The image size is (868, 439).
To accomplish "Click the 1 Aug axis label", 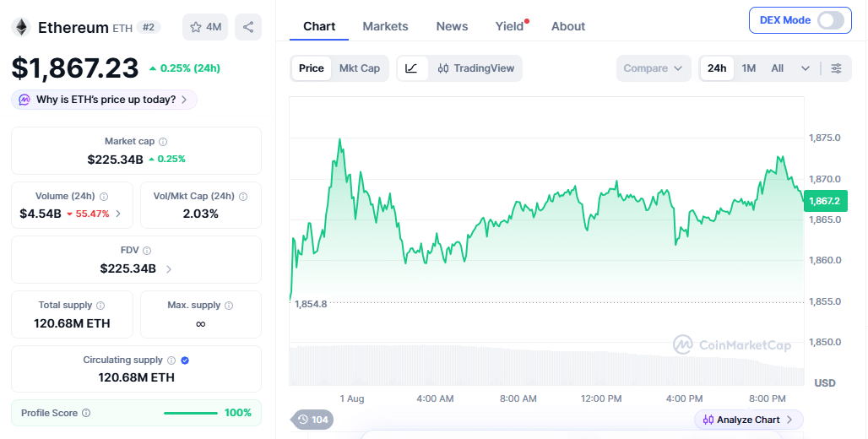I will pyautogui.click(x=352, y=398).
